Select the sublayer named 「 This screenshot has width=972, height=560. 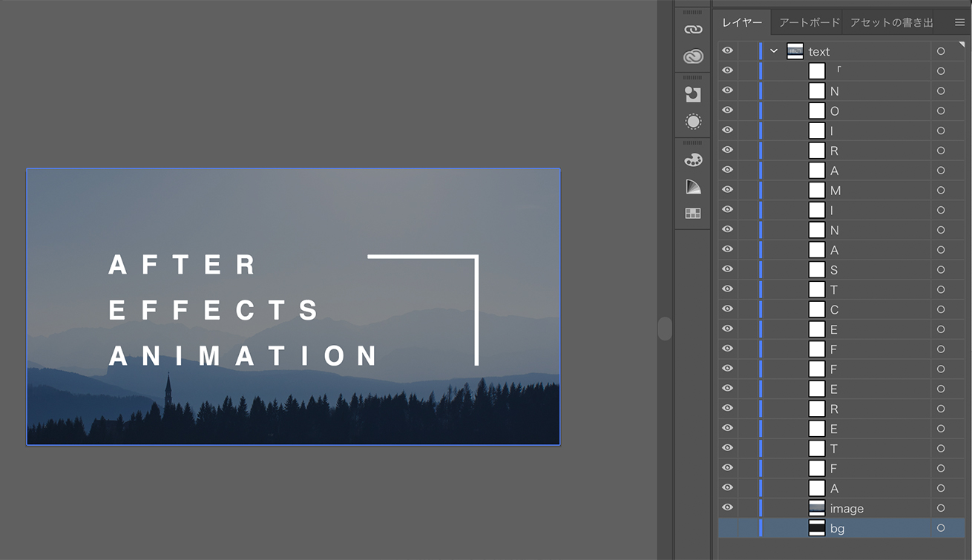coord(838,71)
